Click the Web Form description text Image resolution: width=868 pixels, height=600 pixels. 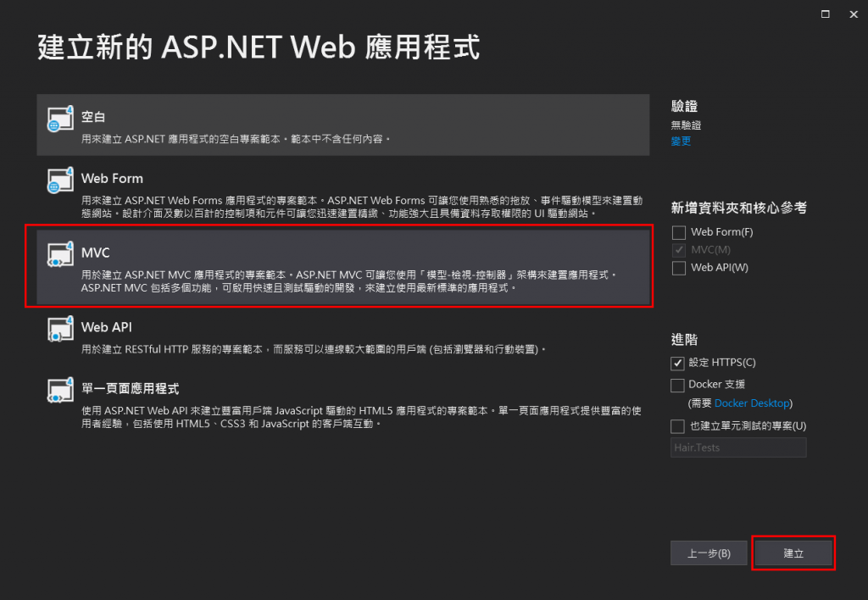coord(361,207)
